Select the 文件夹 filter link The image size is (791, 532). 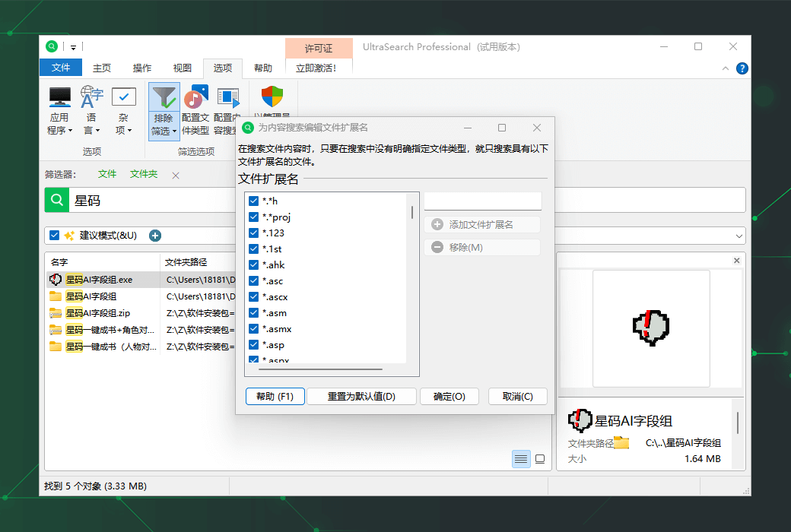pos(144,174)
